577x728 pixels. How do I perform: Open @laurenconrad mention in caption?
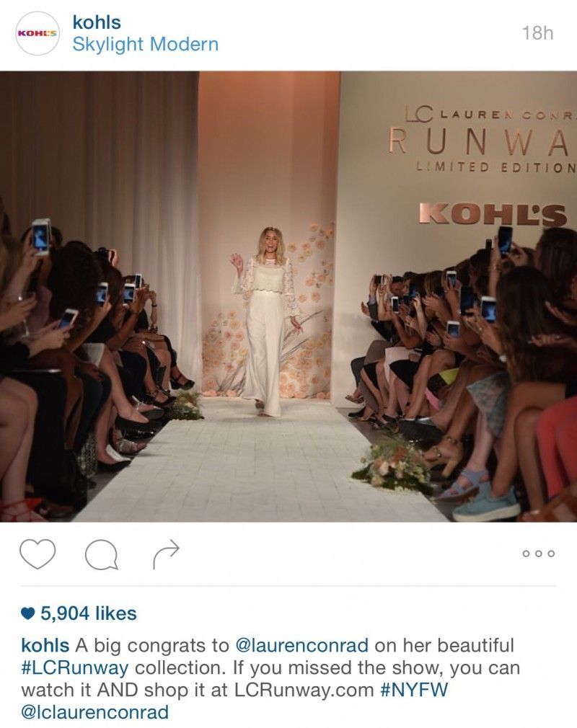pos(302,645)
